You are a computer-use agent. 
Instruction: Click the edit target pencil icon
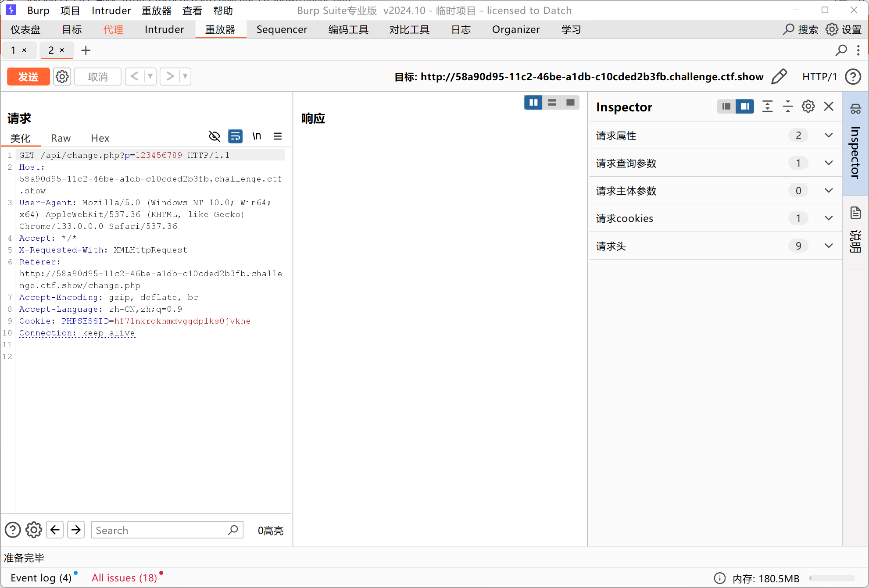coord(779,77)
